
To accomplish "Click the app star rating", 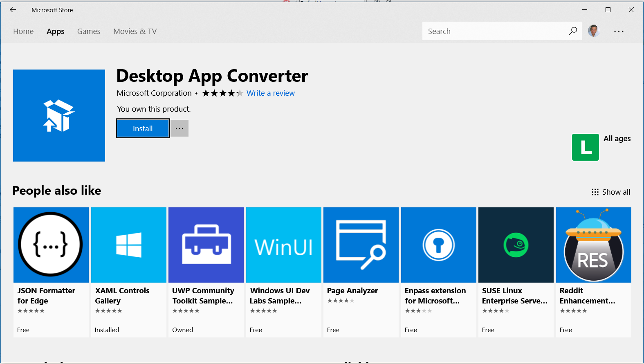I will tap(222, 93).
